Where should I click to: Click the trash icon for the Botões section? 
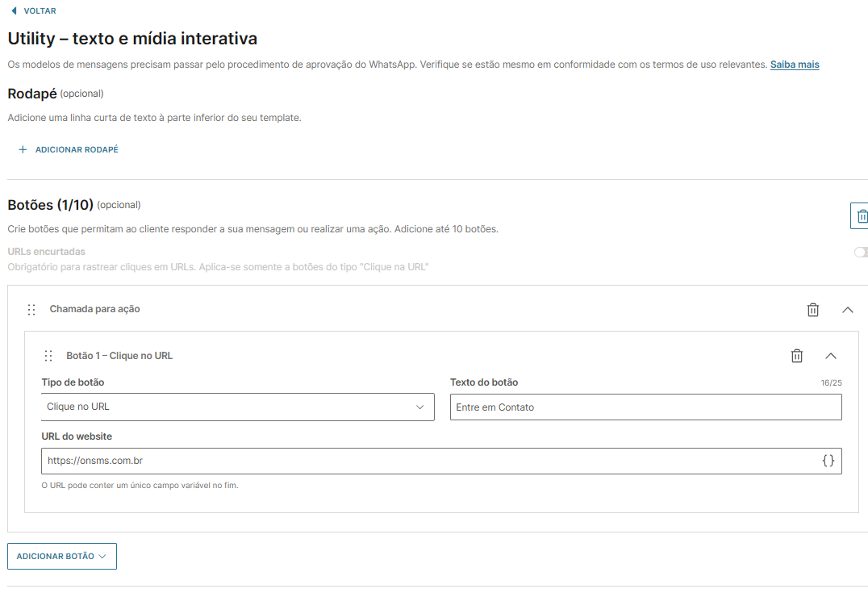(861, 216)
